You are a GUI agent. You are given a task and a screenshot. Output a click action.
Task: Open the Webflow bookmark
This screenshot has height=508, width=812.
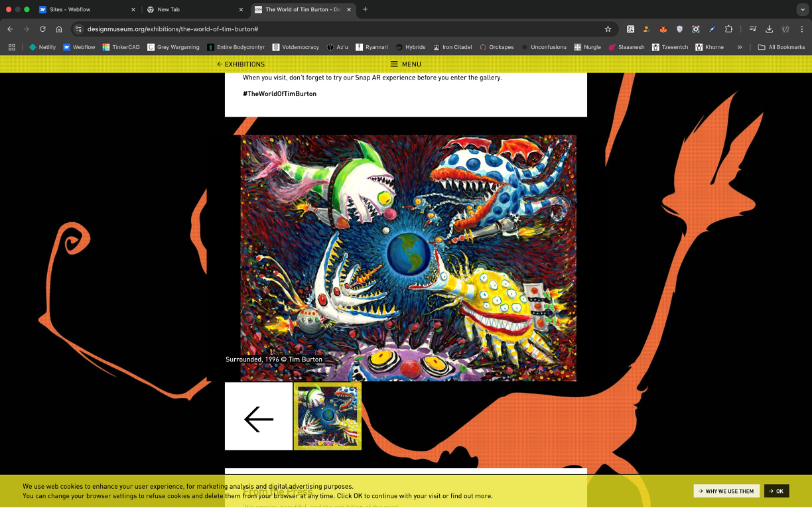coord(79,47)
